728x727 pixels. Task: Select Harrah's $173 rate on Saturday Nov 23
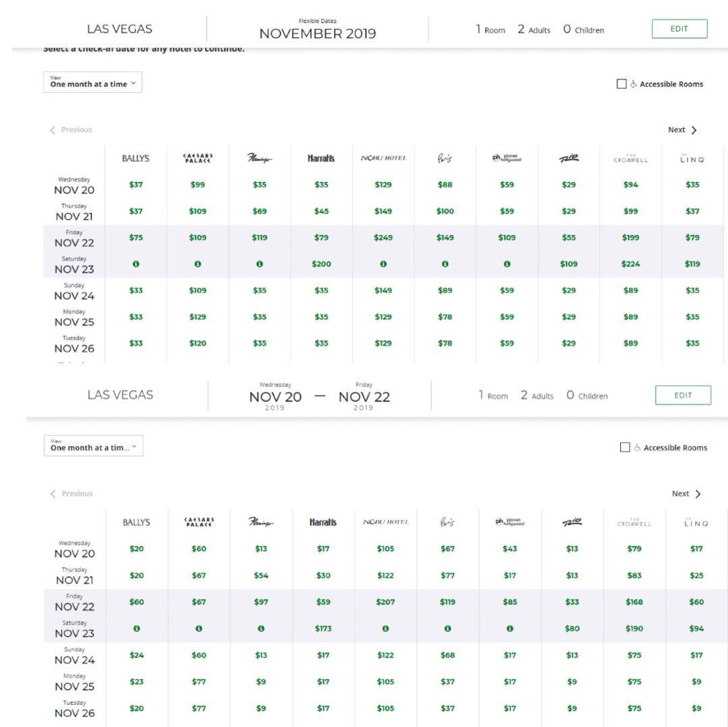click(324, 629)
